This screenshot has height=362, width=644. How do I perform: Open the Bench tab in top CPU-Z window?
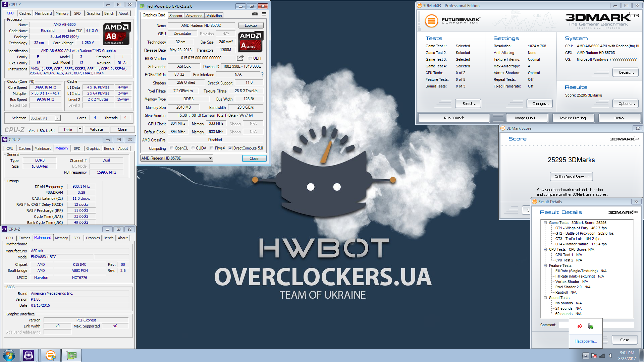(109, 13)
